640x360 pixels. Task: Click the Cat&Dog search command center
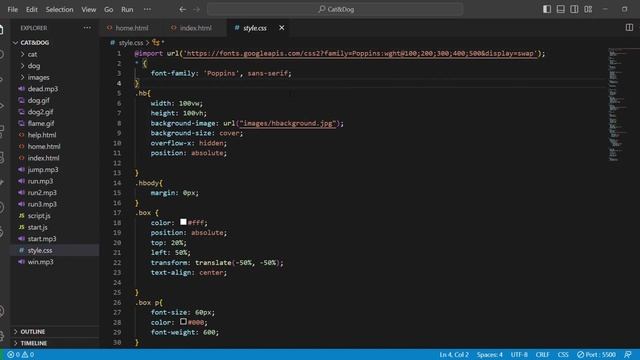click(335, 9)
